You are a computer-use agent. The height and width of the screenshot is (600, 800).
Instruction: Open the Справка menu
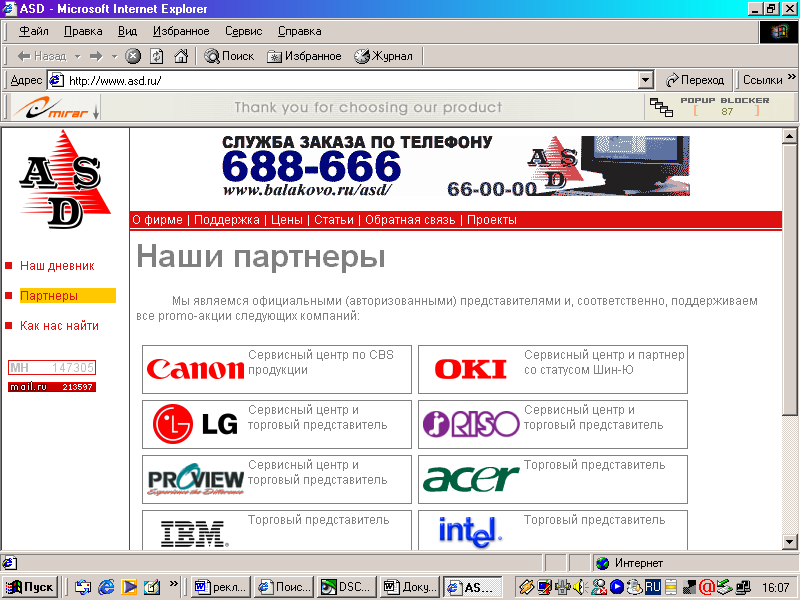pos(299,31)
